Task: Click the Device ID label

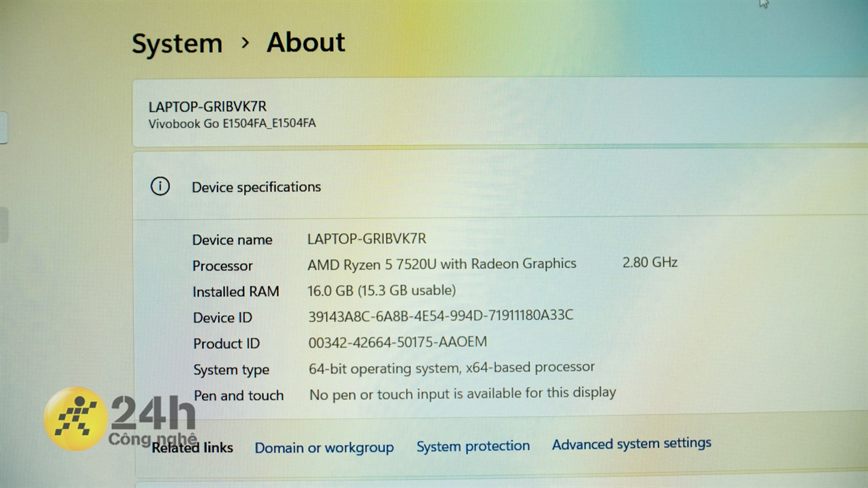Action: pyautogui.click(x=222, y=318)
